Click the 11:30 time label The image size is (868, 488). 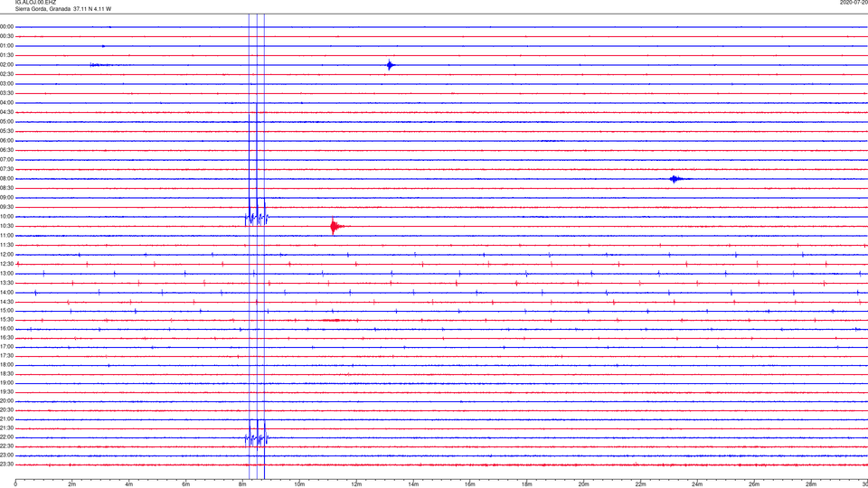point(7,245)
